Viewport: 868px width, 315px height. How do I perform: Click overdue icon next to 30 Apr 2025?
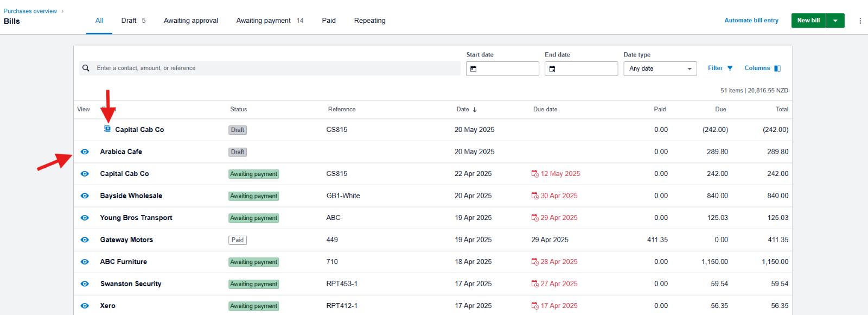(535, 196)
